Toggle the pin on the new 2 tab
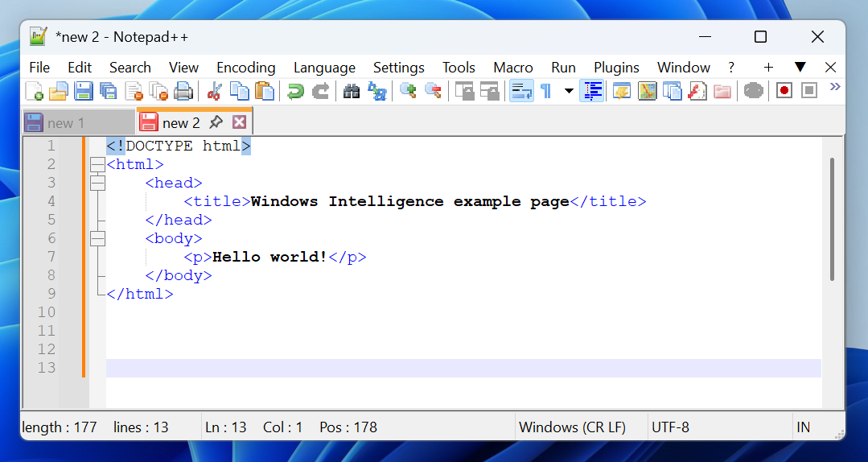Screen dimensions: 868x462 pos(216,122)
